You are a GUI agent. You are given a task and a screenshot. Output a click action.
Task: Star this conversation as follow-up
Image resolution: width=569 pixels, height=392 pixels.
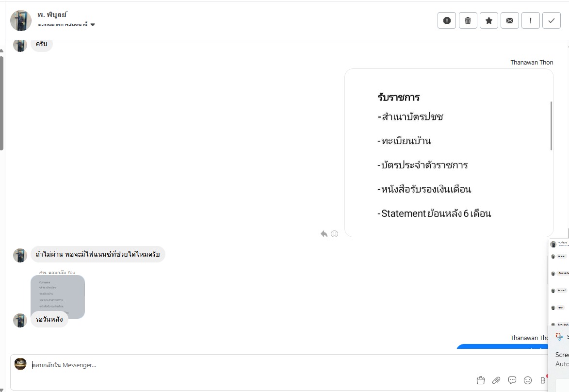coord(488,20)
